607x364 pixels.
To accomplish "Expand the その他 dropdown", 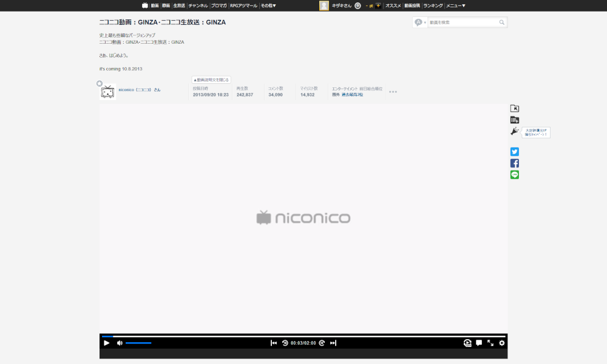I will [x=268, y=5].
